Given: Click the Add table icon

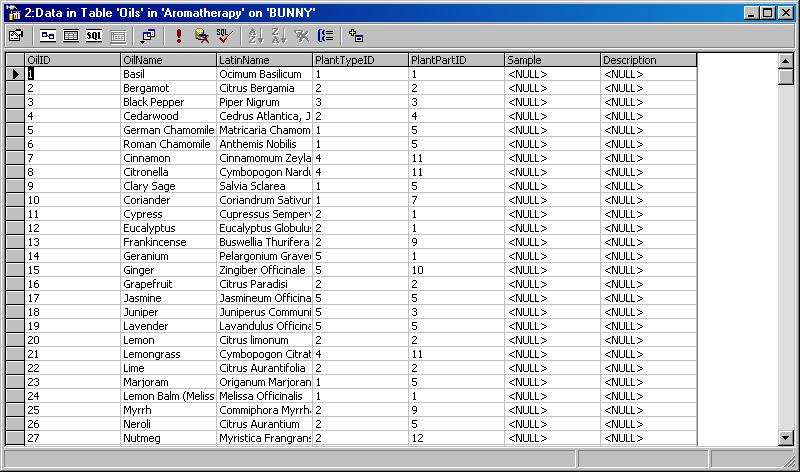Looking at the screenshot, I should 356,35.
